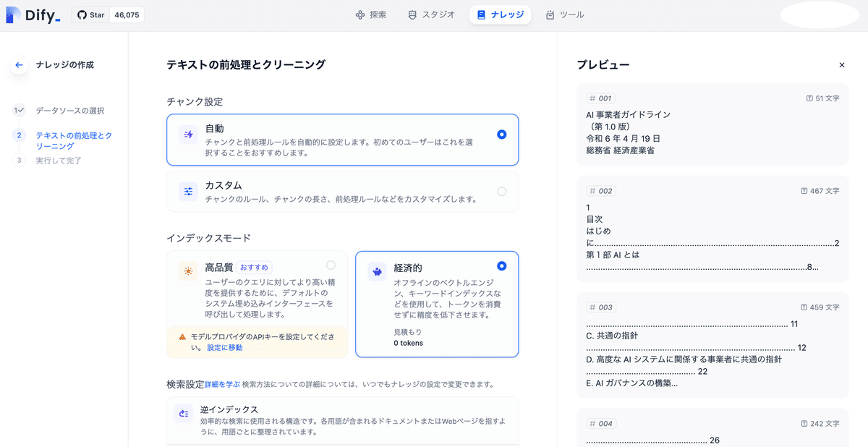Select the 高品質 index mode radio button
This screenshot has width=868, height=447.
pyautogui.click(x=331, y=265)
